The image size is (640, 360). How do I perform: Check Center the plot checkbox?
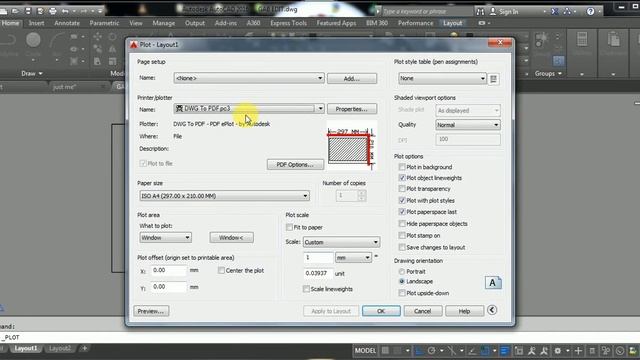click(x=221, y=270)
